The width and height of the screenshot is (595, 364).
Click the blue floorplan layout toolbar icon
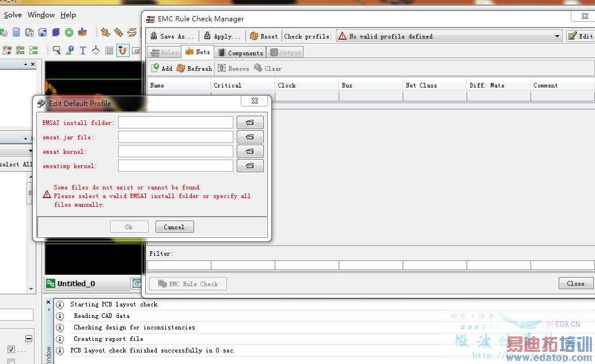coord(43,32)
